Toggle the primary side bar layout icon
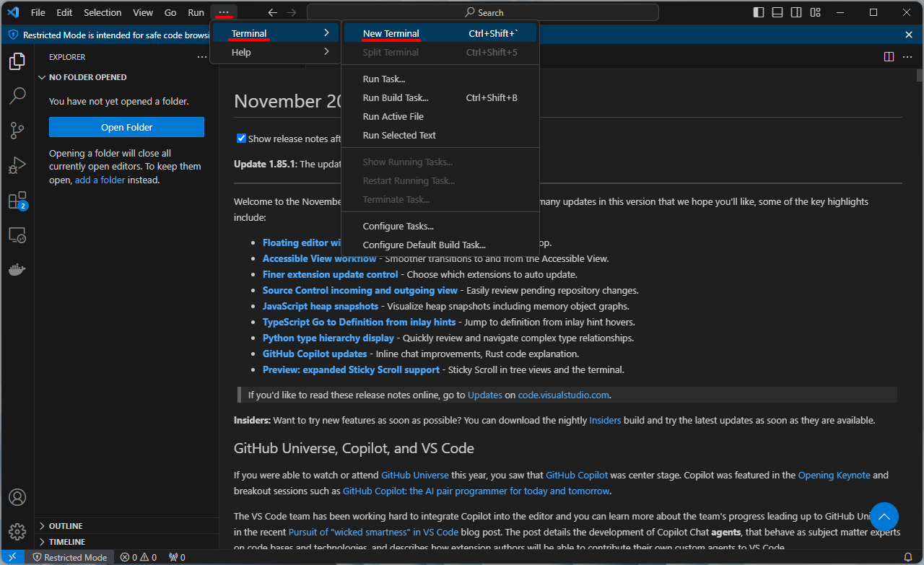This screenshot has height=565, width=924. coord(758,12)
